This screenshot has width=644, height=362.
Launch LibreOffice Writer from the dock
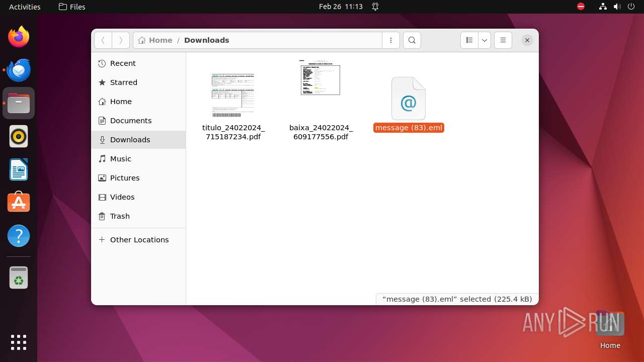[x=19, y=169]
